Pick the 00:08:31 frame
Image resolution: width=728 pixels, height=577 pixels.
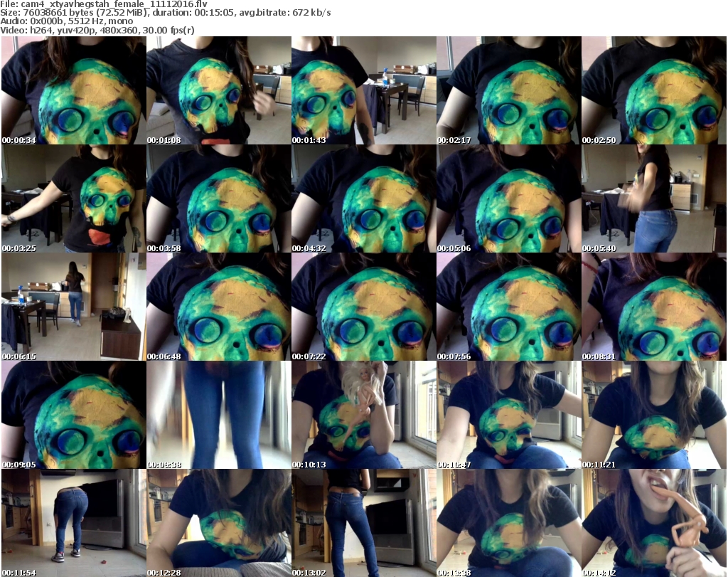654,307
